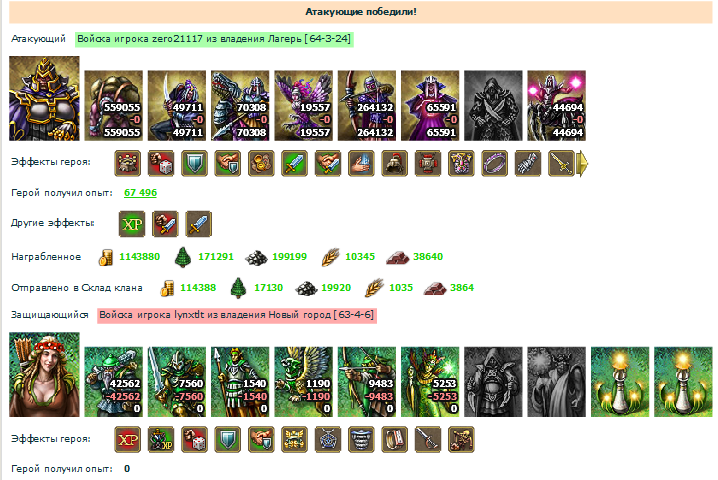Select the fist and dice attacker effect icon
This screenshot has width=718, height=480.
(161, 163)
